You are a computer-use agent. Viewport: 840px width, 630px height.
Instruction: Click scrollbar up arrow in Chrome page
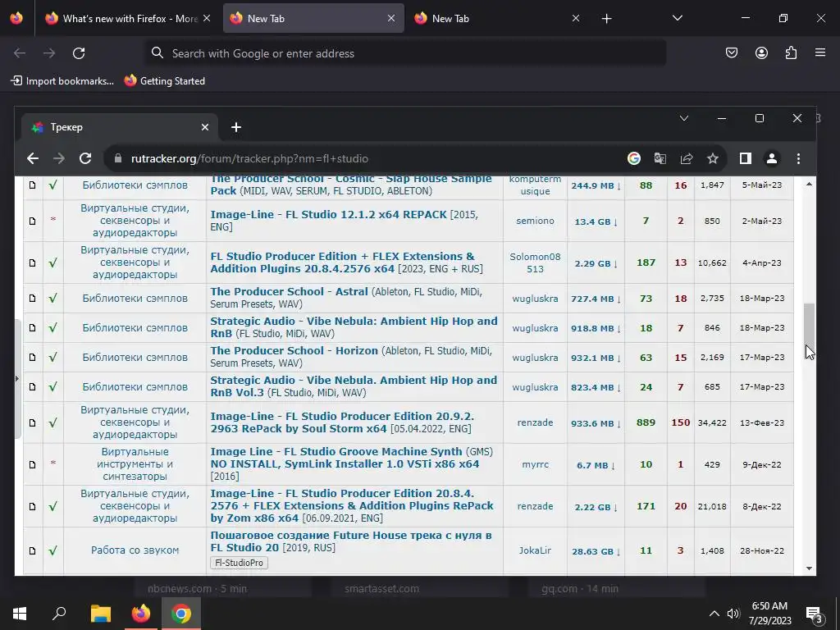[x=809, y=184]
